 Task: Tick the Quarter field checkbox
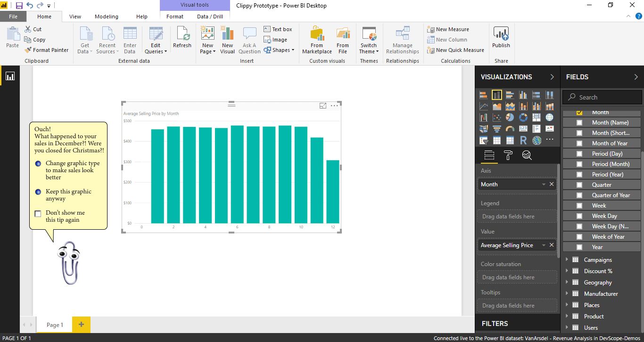579,185
